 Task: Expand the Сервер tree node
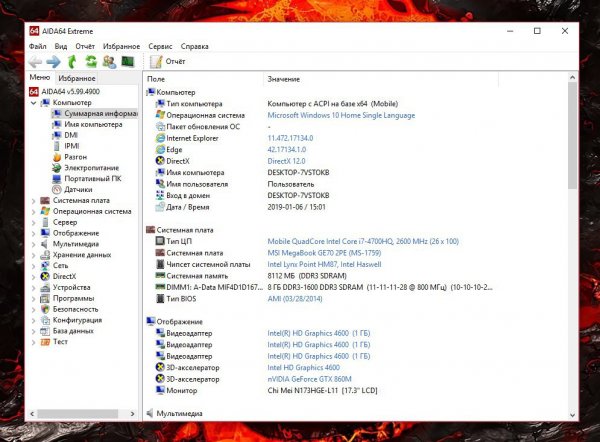pyautogui.click(x=34, y=222)
